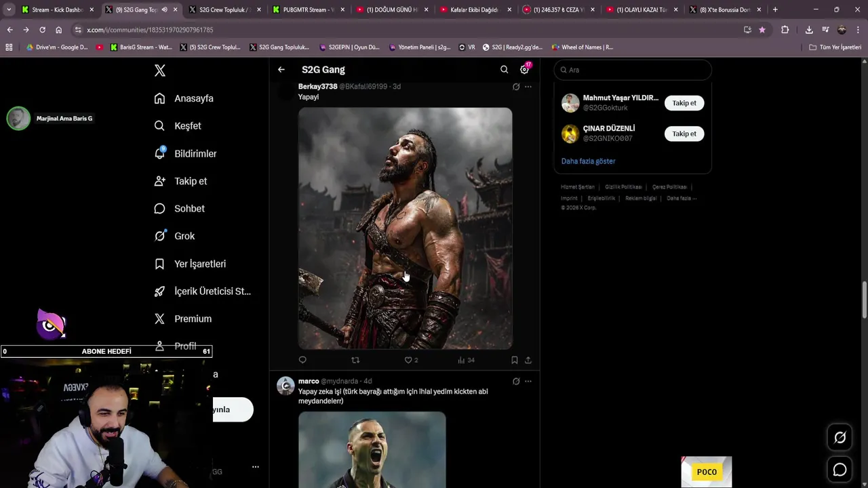
Task: Toggle the bookmark star for this page
Action: [x=762, y=30]
